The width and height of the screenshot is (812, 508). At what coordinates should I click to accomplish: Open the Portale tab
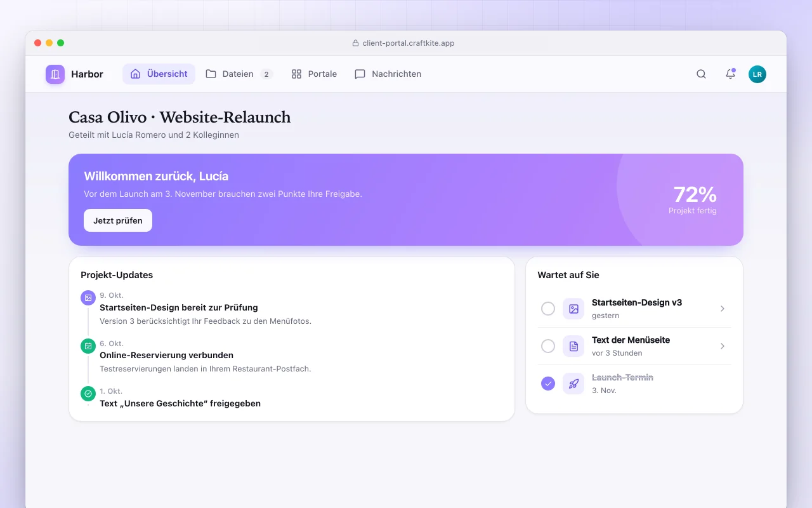314,74
